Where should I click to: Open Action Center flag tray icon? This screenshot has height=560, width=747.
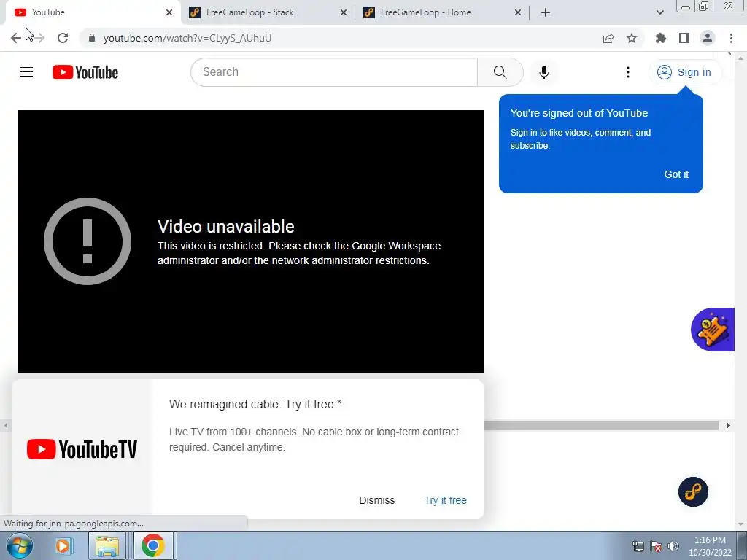[x=656, y=546]
